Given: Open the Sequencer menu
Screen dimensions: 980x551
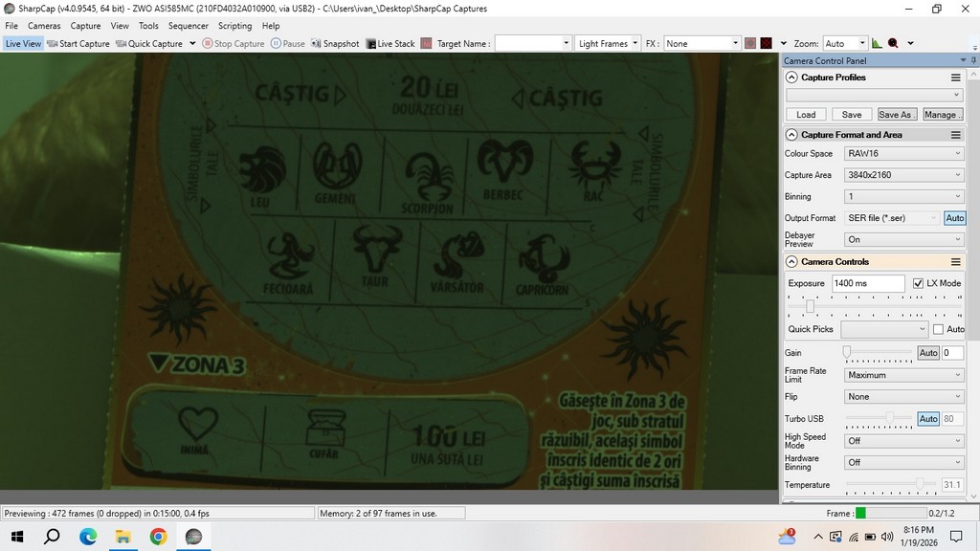Looking at the screenshot, I should tap(188, 26).
